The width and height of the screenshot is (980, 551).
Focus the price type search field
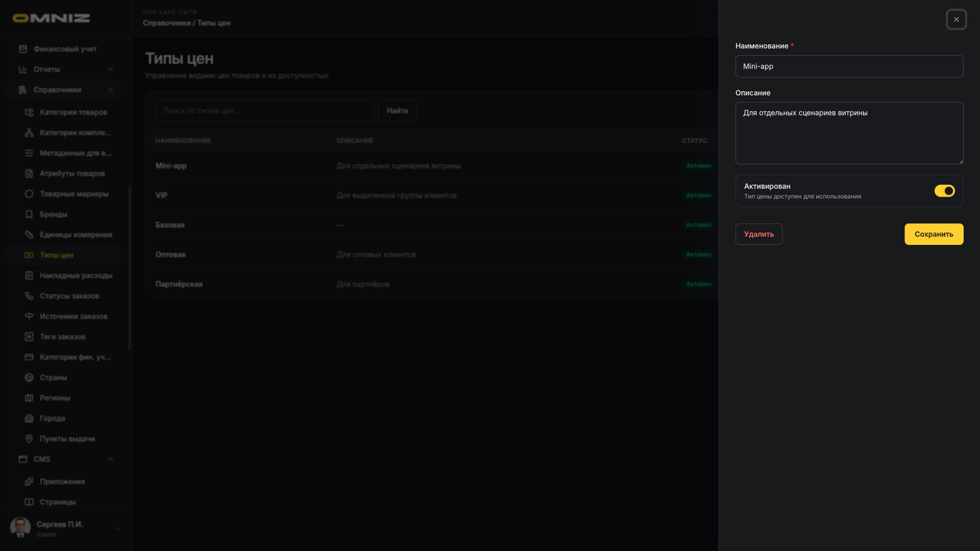pyautogui.click(x=265, y=111)
